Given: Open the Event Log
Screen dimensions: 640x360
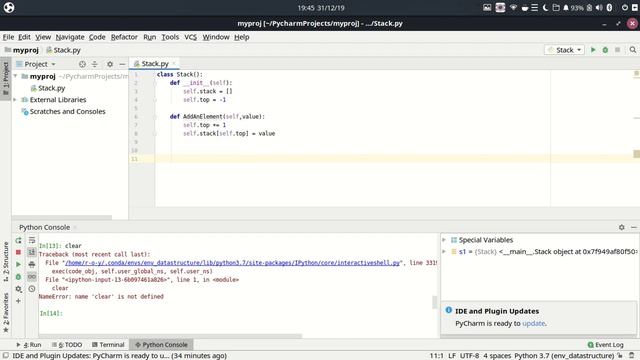Looking at the screenshot, I should coord(605,345).
